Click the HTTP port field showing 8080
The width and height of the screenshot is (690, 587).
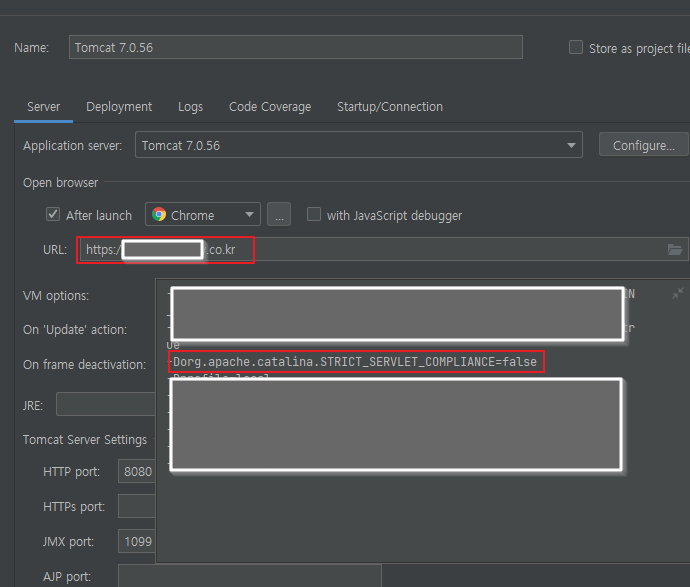[136, 471]
